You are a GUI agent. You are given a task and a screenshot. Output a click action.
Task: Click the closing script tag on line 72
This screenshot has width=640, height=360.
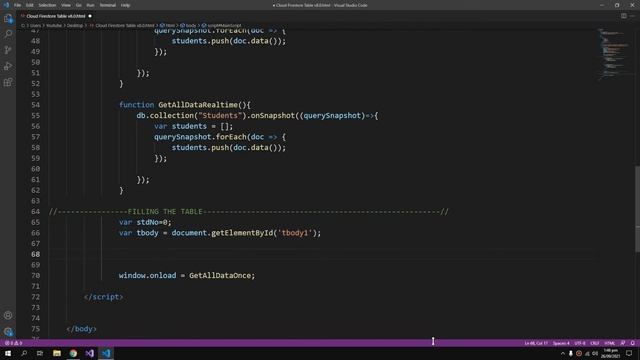click(x=103, y=297)
